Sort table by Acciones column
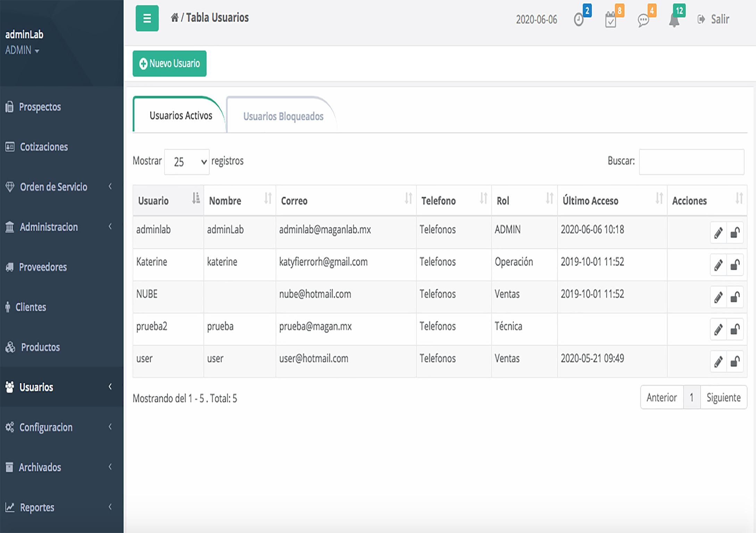Viewport: 756px width, 533px height. (707, 200)
